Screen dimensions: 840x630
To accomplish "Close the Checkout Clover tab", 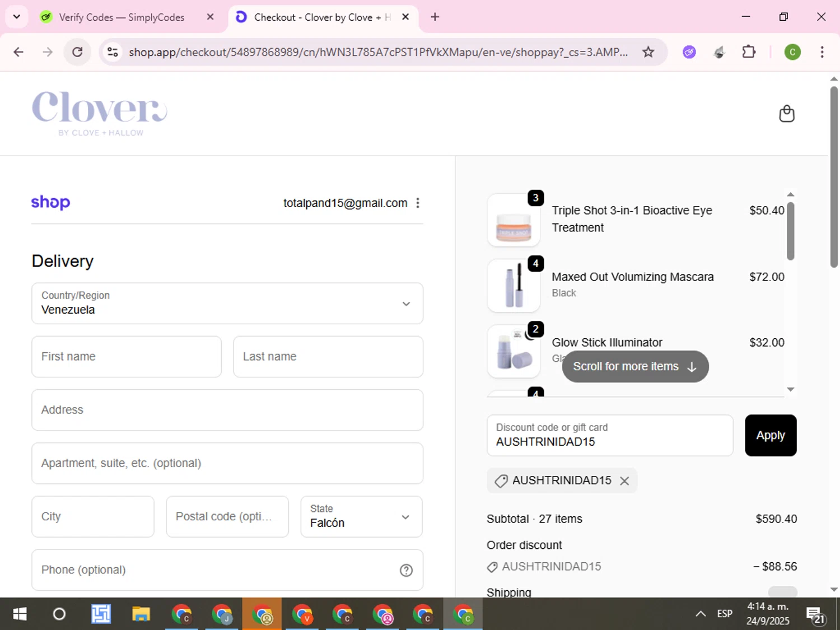I will (405, 17).
